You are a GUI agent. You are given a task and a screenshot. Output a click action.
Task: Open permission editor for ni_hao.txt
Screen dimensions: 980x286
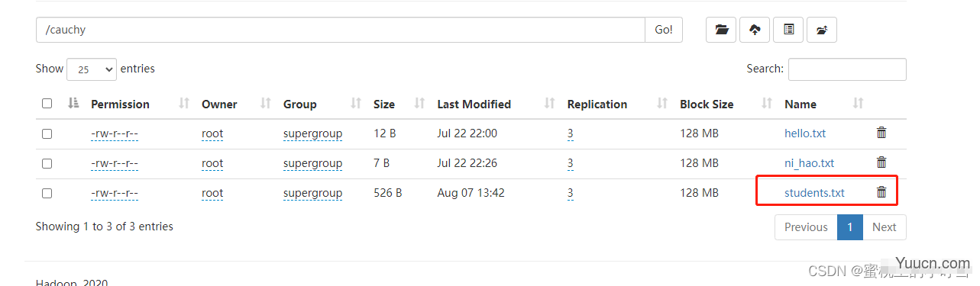115,163
